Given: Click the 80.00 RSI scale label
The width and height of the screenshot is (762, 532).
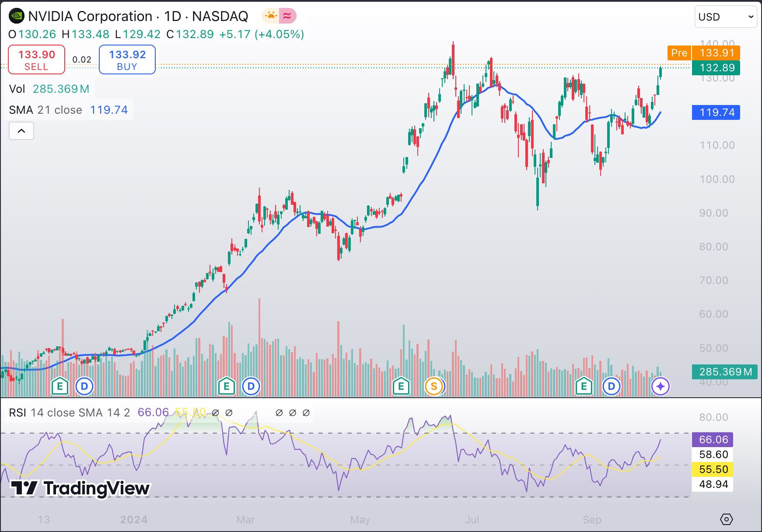Looking at the screenshot, I should tap(714, 417).
